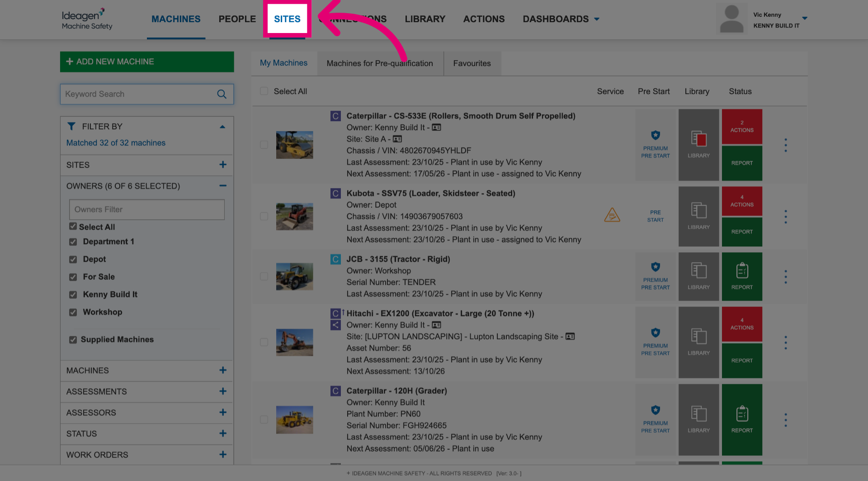The width and height of the screenshot is (868, 481).
Task: Expand the DASHBOARDS dropdown menu
Action: [561, 19]
